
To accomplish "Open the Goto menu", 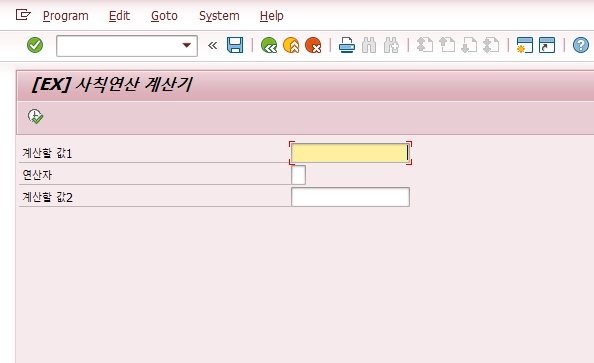I will coord(164,16).
